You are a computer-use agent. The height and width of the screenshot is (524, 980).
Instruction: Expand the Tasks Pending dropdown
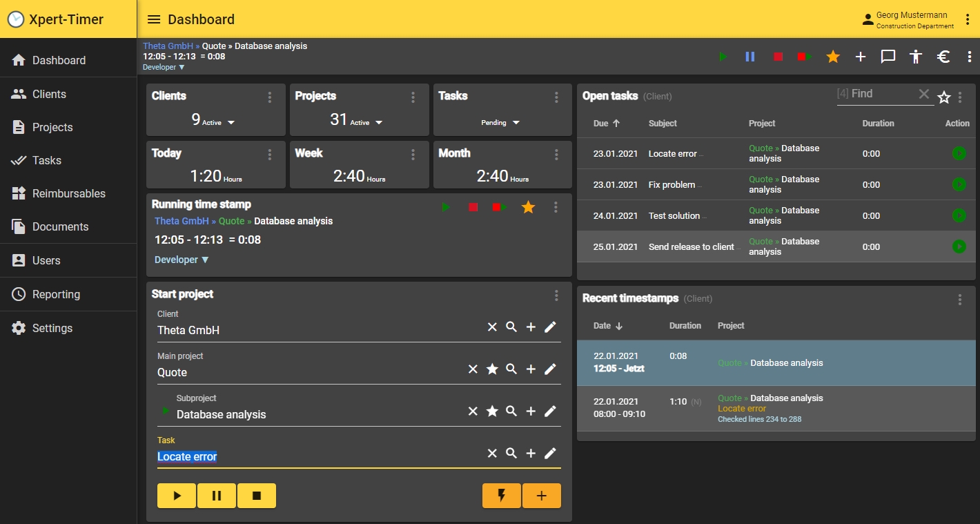coord(516,123)
